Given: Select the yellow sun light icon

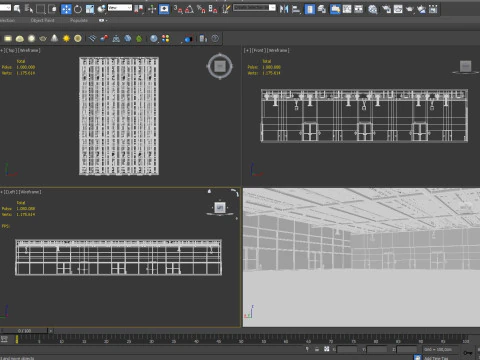Looking at the screenshot, I should tap(66, 39).
